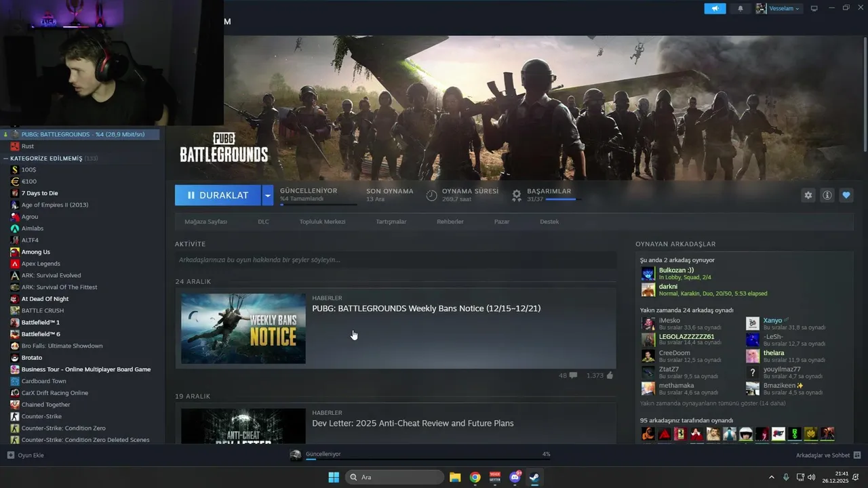Click the Windows taskbar search box
This screenshot has width=868, height=488.
395,477
